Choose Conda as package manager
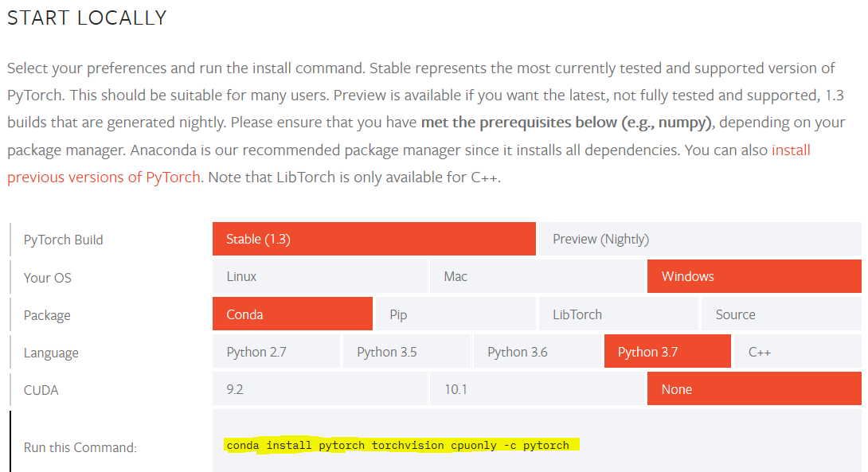This screenshot has height=472, width=868. tap(292, 314)
